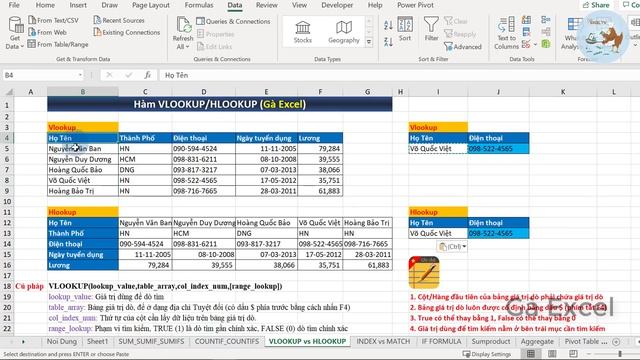Switch to the IF FORMULA sheet
This screenshot has width=640, height=360.
pyautogui.click(x=441, y=342)
